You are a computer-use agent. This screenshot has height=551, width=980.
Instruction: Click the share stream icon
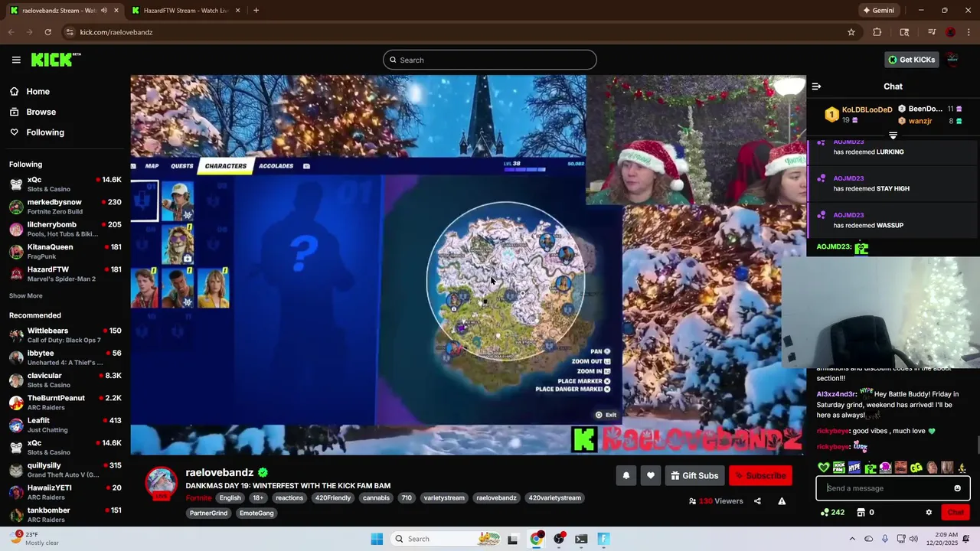click(x=757, y=501)
